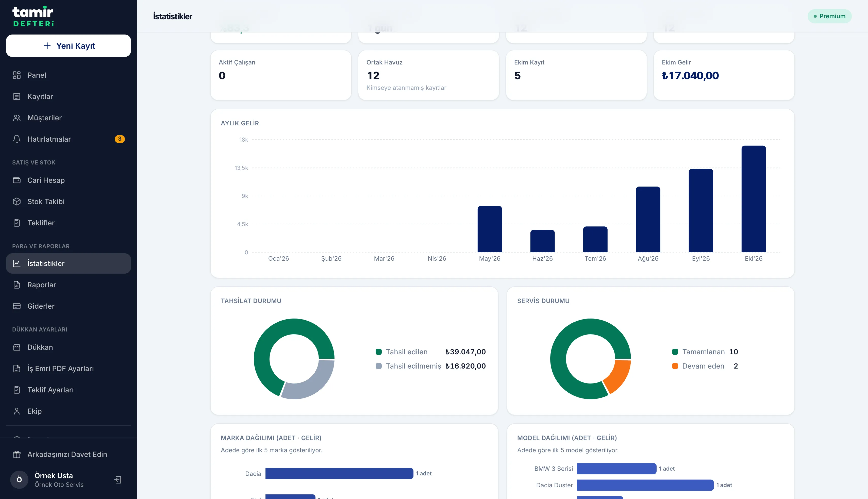Click the Ortak Havuz card value 12
Image resolution: width=868 pixels, height=499 pixels.
373,75
